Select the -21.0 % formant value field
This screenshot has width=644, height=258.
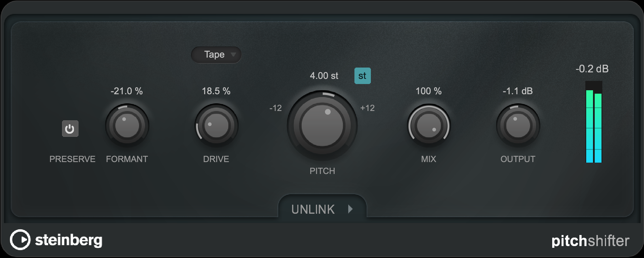click(127, 91)
